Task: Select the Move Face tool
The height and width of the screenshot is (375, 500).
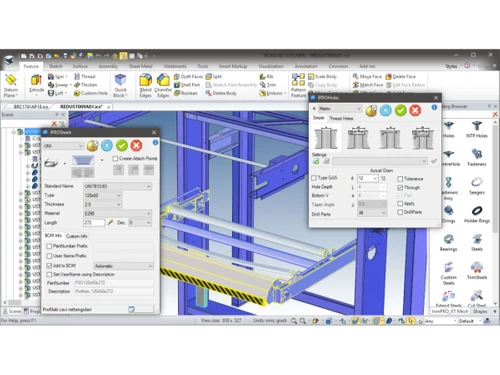Action: 367,77
